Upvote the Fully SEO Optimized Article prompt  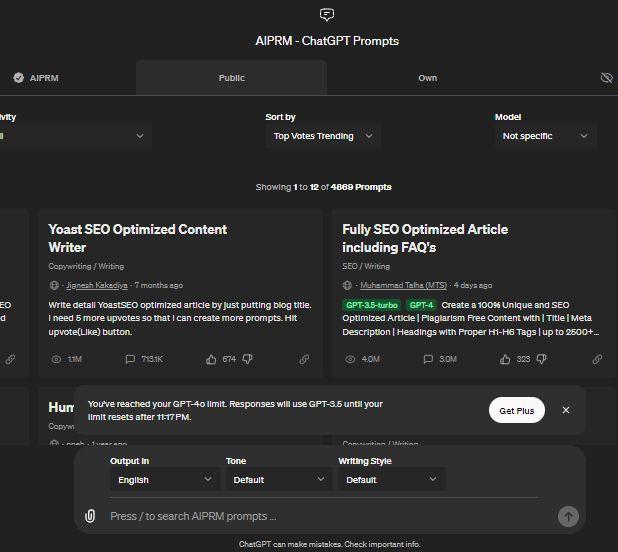pos(505,359)
